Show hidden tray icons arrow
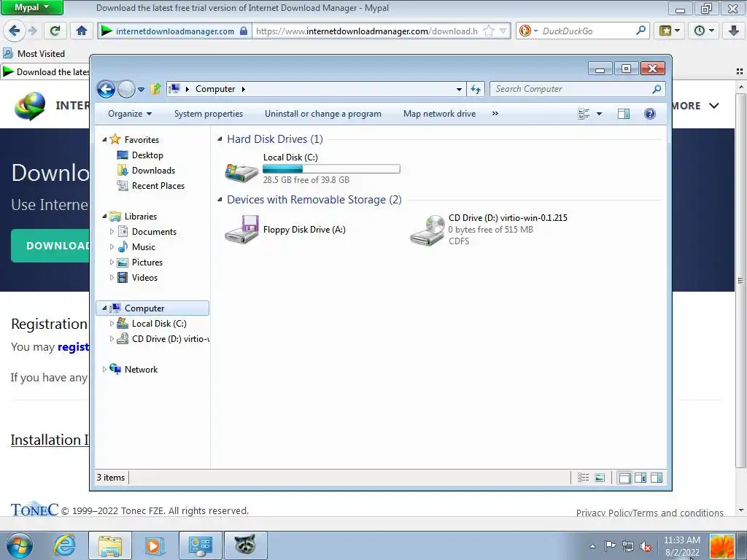Image resolution: width=747 pixels, height=560 pixels. [x=592, y=546]
